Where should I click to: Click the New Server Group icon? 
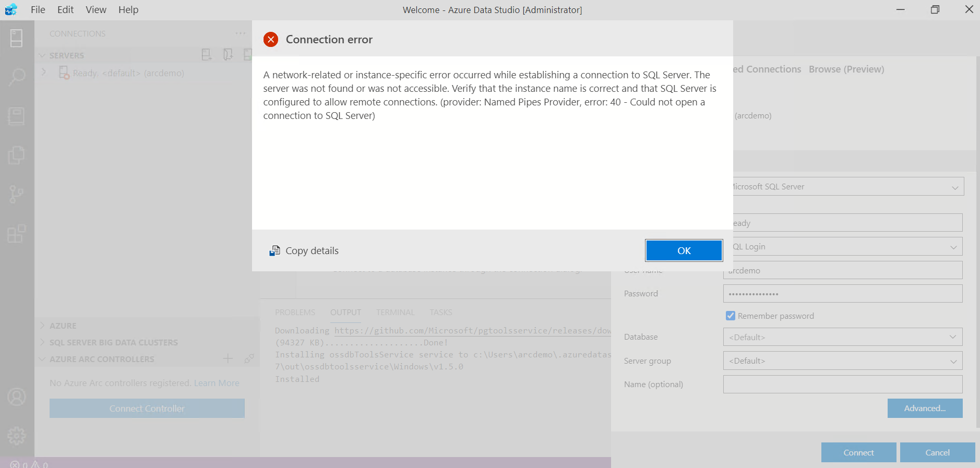click(228, 55)
